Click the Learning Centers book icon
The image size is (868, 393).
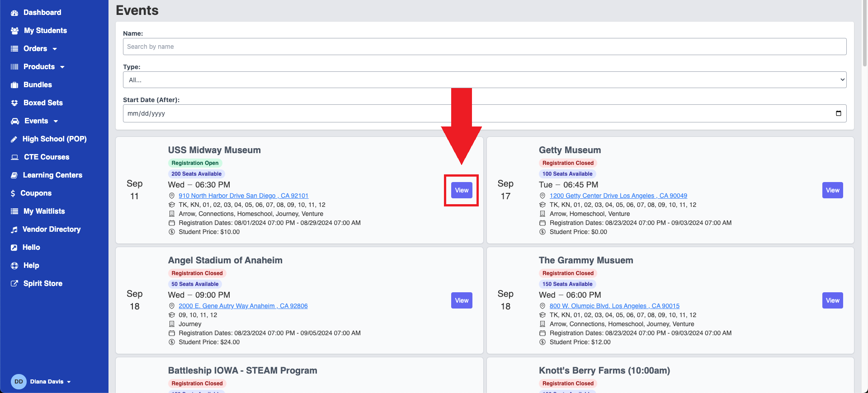(x=14, y=175)
